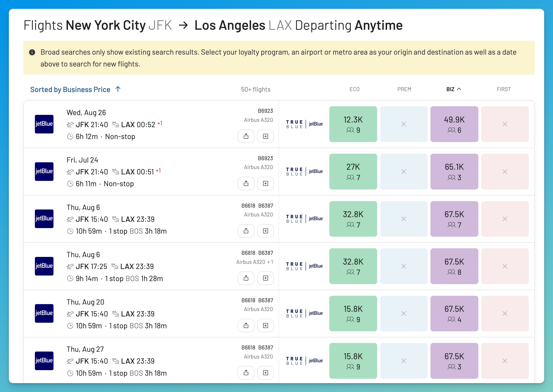The width and height of the screenshot is (553, 392).
Task: Select 27K economy fare on Jul 24
Action: pos(353,172)
